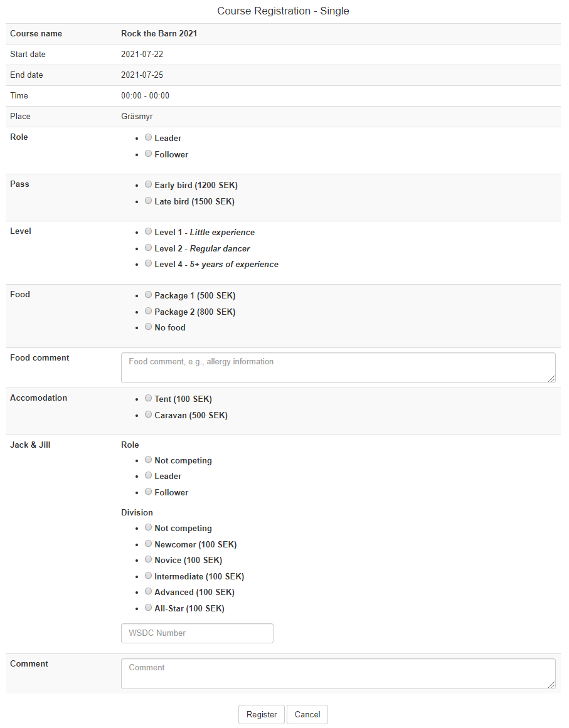
Task: Select Level 1 - Little experience
Action: click(x=148, y=231)
